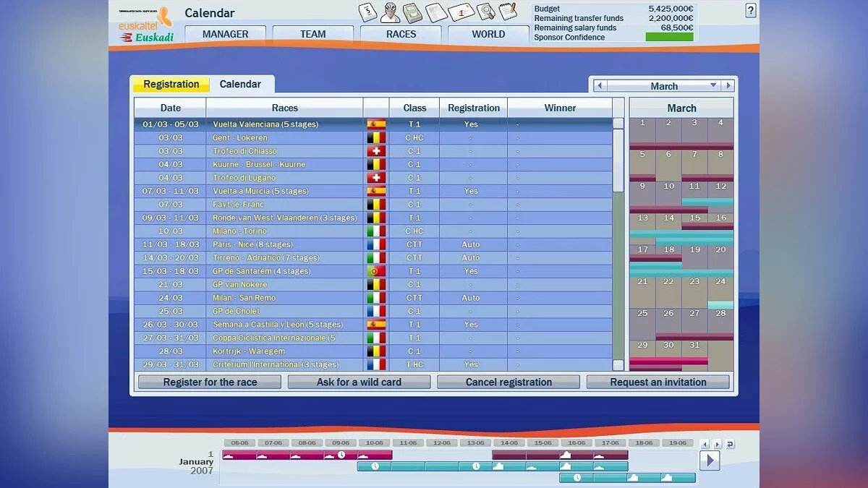Open the green cash finances icon

(413, 12)
